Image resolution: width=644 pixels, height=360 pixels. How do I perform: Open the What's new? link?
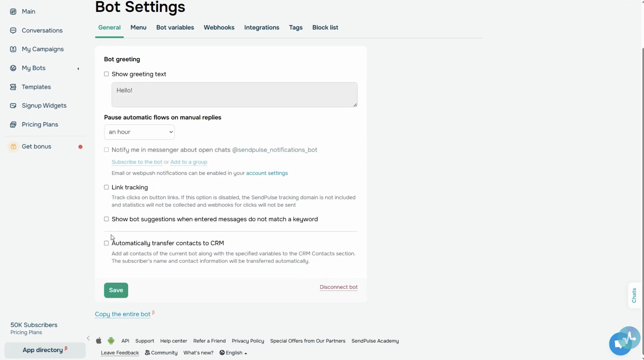tap(198, 353)
